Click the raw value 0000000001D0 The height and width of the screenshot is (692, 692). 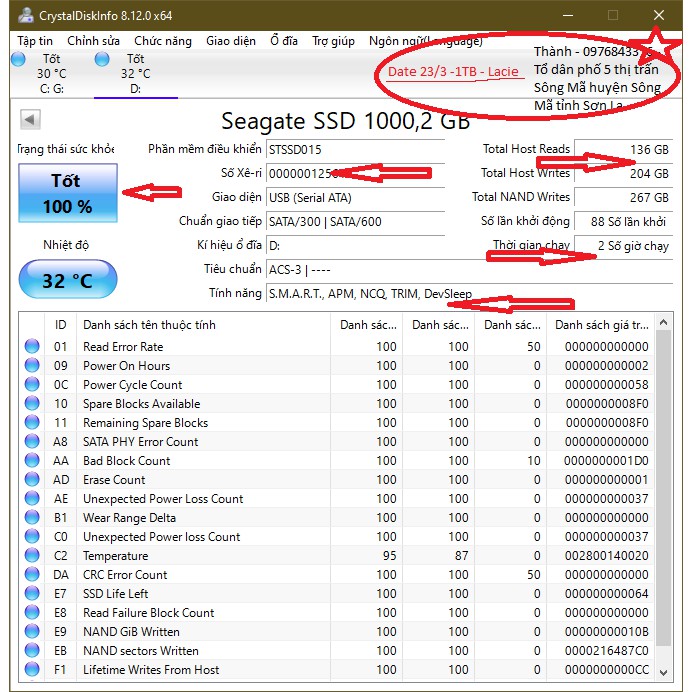tap(606, 461)
